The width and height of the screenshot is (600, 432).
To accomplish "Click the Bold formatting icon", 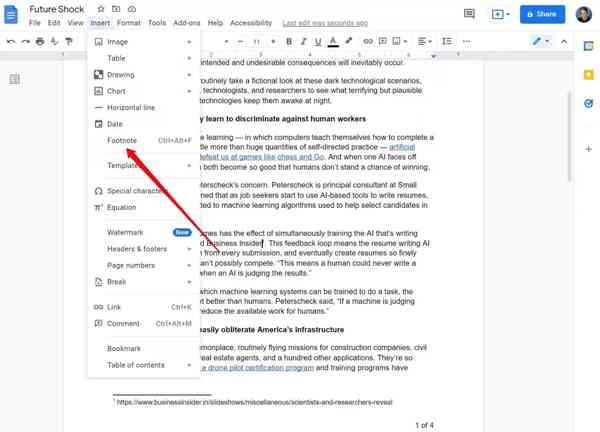I will pyautogui.click(x=289, y=42).
